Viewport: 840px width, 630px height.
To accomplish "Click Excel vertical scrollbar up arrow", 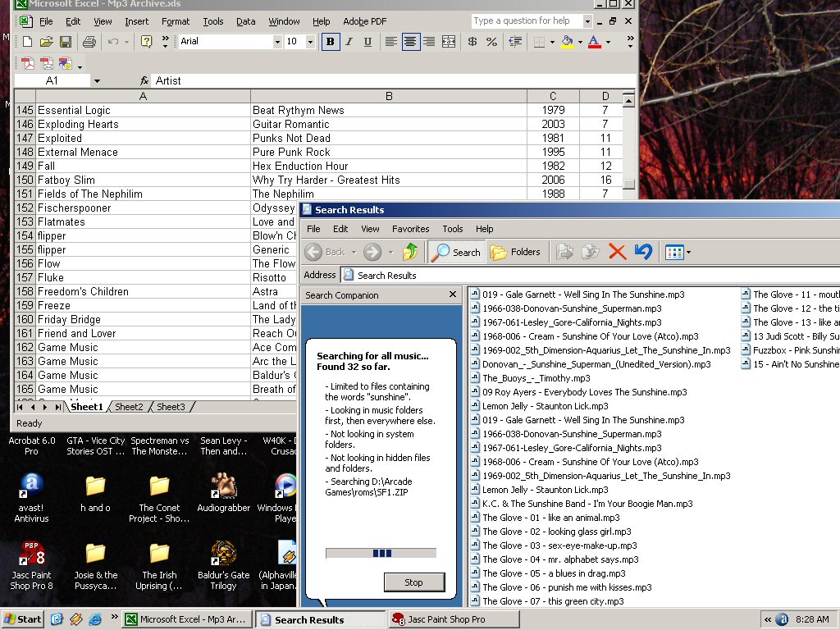I will 628,100.
